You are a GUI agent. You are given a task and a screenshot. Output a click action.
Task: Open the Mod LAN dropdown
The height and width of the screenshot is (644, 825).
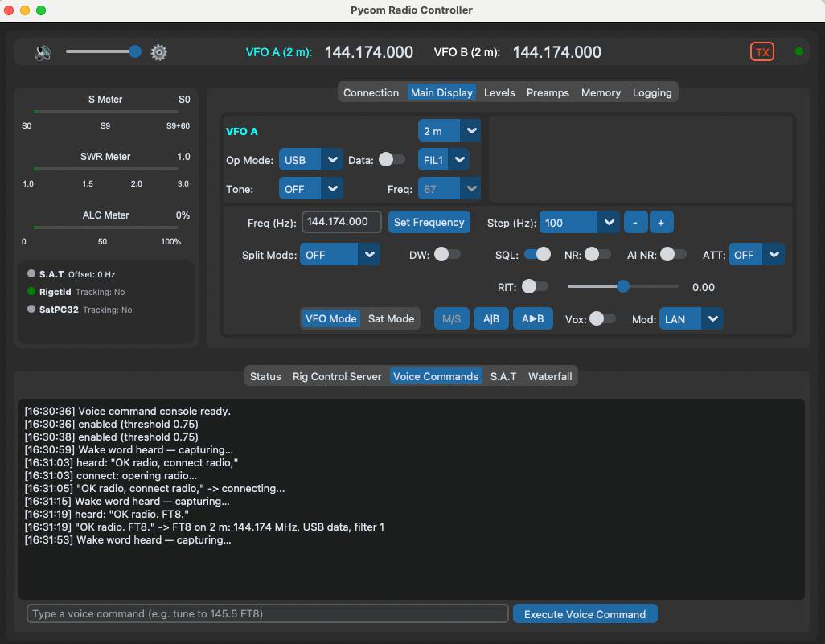691,319
